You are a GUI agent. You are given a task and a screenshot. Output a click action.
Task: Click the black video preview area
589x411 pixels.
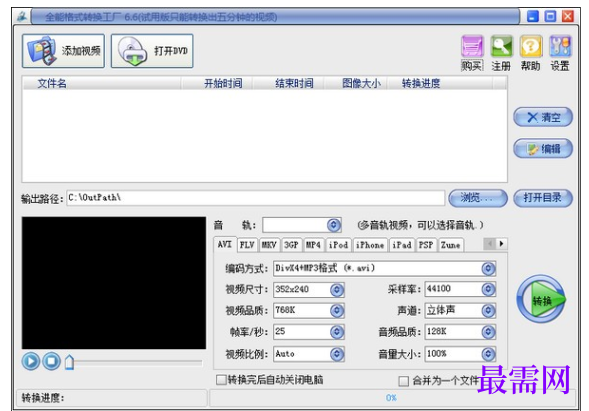114,283
